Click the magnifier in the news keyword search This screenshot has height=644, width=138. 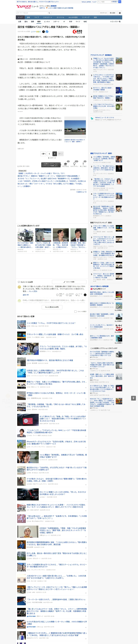pos(49,13)
